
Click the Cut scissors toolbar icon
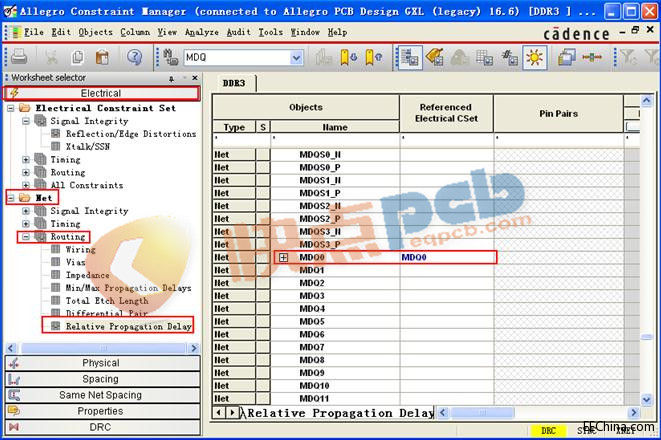click(51, 57)
